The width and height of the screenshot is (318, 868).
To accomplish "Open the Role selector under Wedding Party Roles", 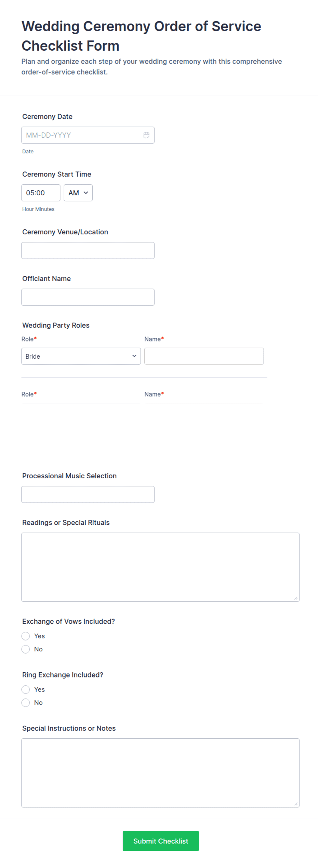I will pyautogui.click(x=81, y=356).
